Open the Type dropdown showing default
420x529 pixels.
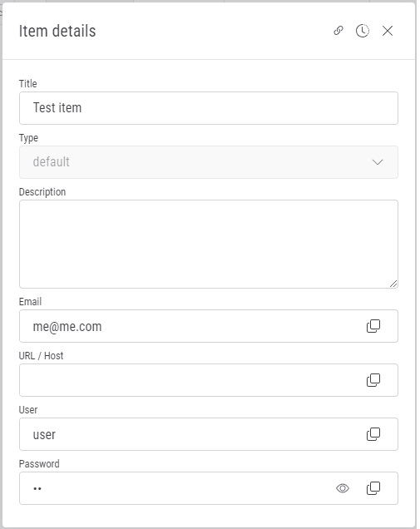tap(209, 162)
